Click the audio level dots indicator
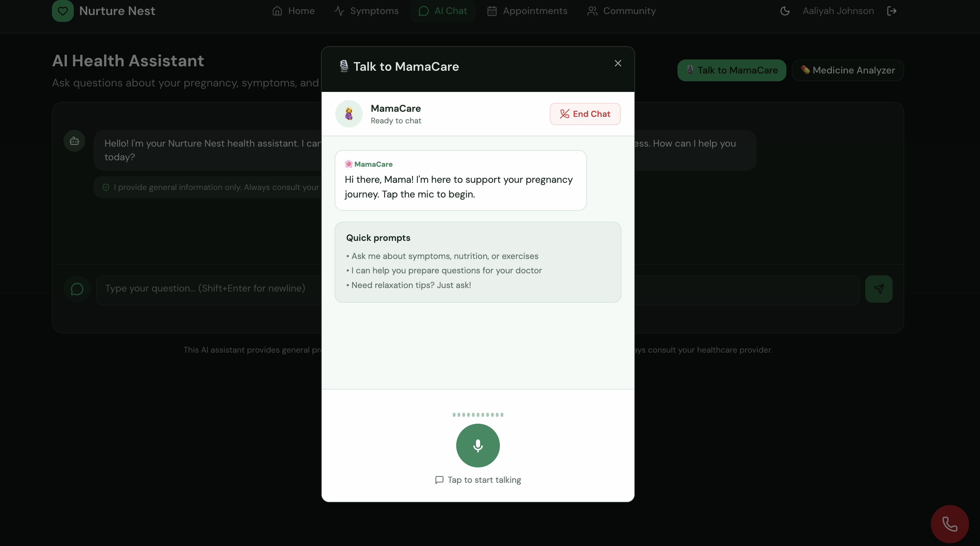Image resolution: width=980 pixels, height=546 pixels. click(x=478, y=415)
